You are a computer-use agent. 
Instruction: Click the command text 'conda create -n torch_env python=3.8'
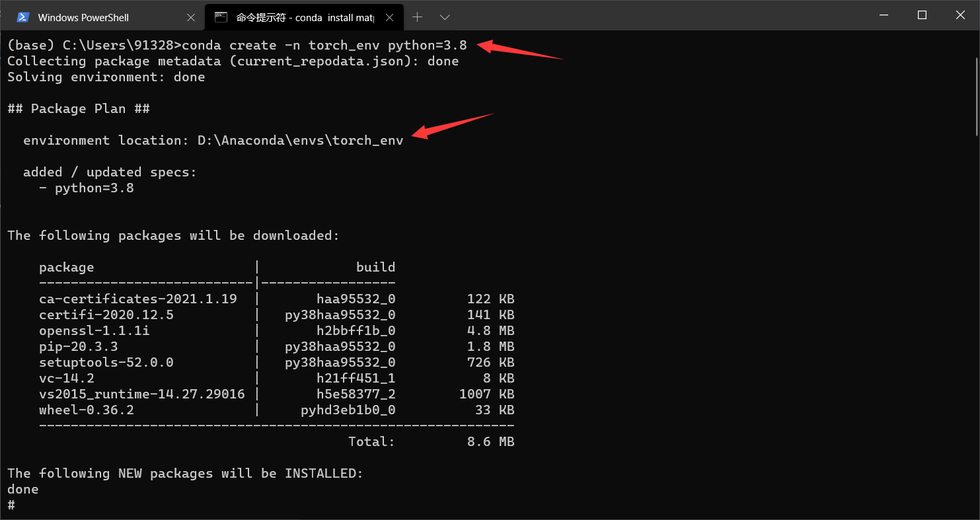pyautogui.click(x=324, y=45)
